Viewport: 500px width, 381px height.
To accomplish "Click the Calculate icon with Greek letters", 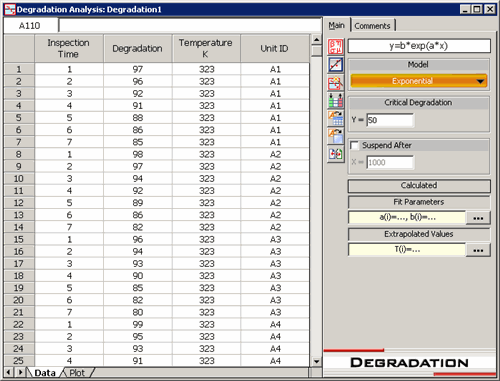I will (x=335, y=47).
